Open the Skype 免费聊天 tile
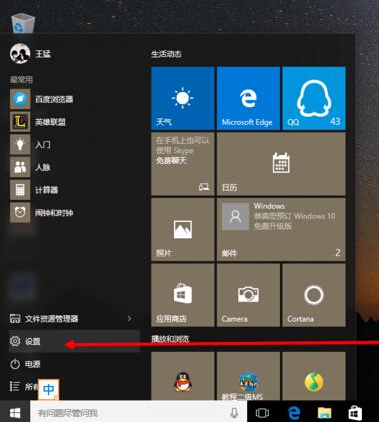Image resolution: width=379 pixels, height=422 pixels. point(183,164)
